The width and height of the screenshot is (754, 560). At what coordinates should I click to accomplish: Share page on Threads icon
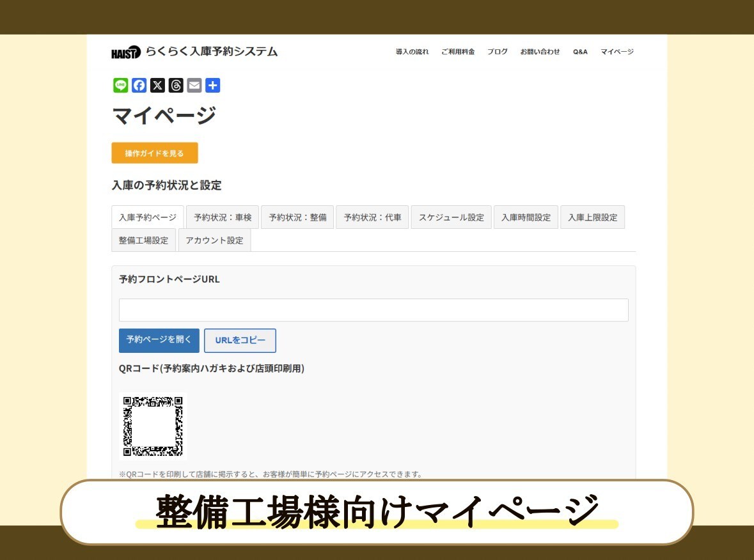click(x=176, y=86)
